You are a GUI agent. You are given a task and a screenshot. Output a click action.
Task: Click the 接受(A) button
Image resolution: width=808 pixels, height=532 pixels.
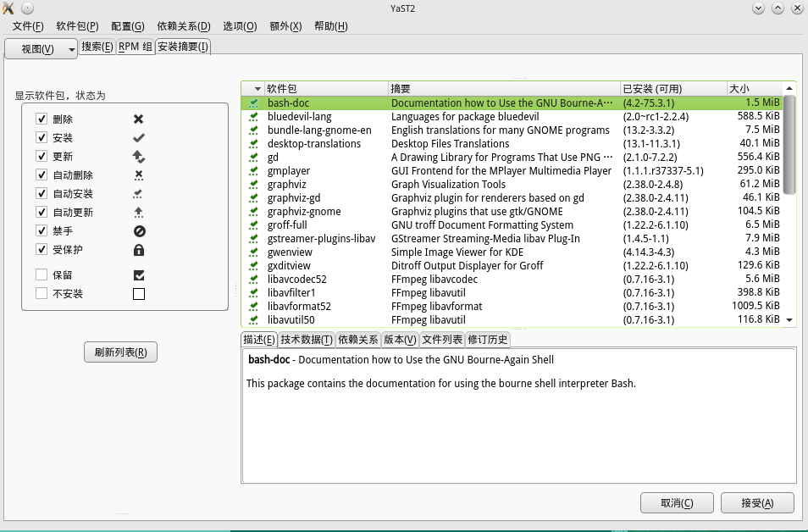[x=757, y=503]
